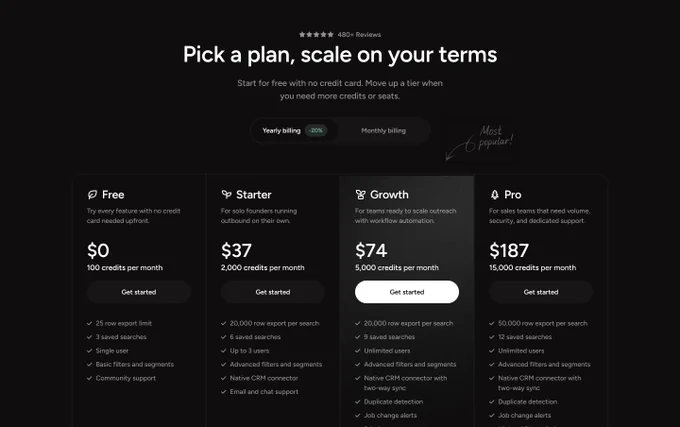Select the $74 Growth price
This screenshot has height=427, width=680.
point(371,251)
